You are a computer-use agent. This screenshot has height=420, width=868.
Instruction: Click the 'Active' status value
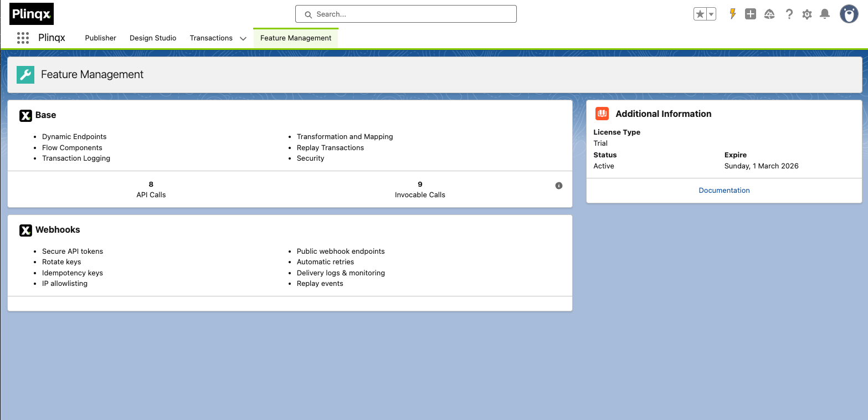tap(604, 166)
